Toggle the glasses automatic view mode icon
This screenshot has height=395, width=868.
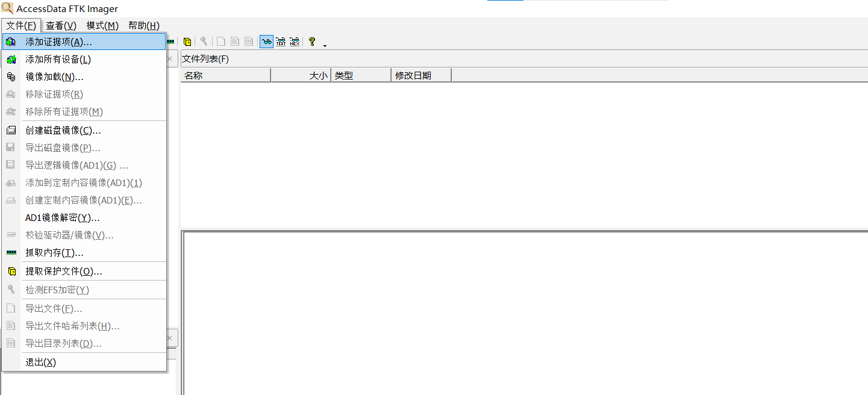(x=266, y=42)
